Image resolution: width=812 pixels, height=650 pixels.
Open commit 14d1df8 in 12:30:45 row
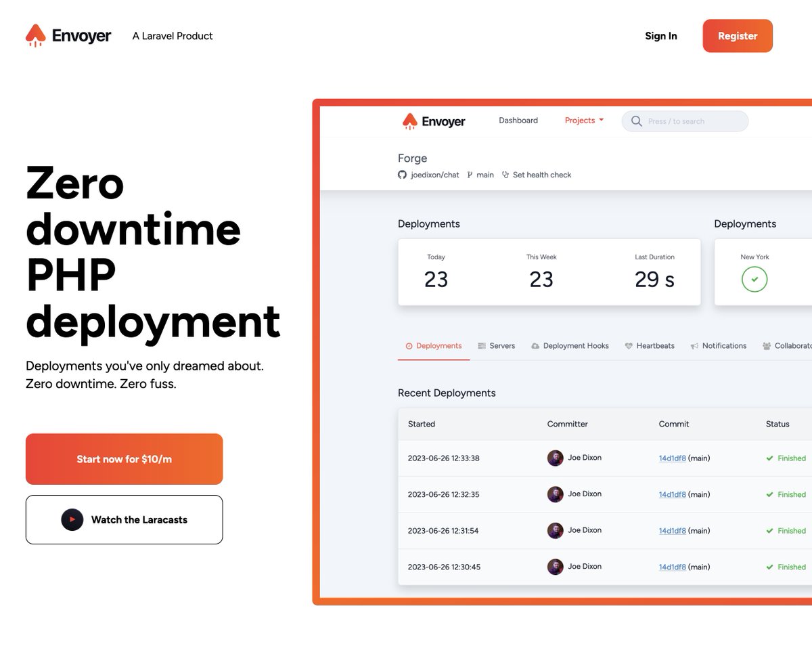click(673, 567)
